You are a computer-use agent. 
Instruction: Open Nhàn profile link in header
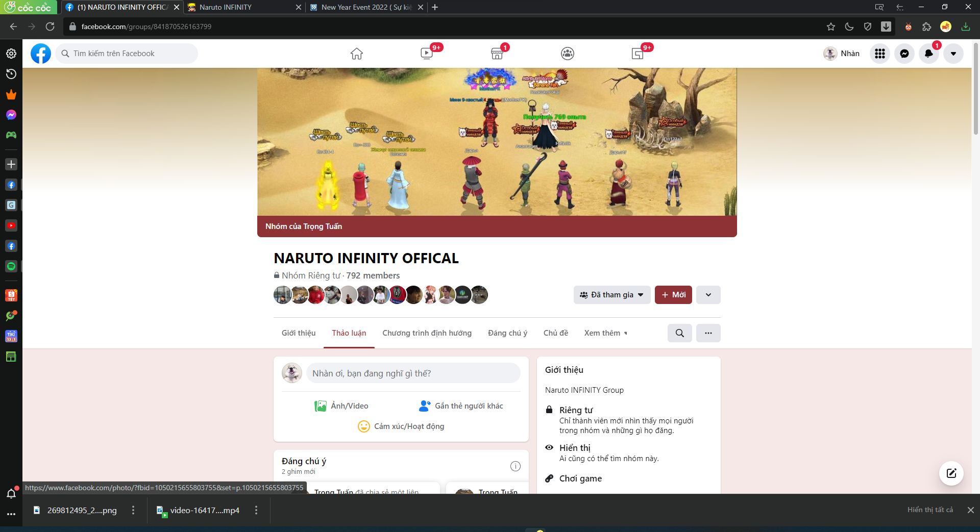pos(842,54)
